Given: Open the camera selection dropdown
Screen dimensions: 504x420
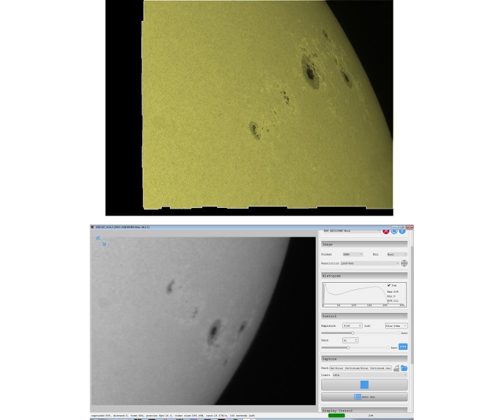Looking at the screenshot, I should pos(350,230).
